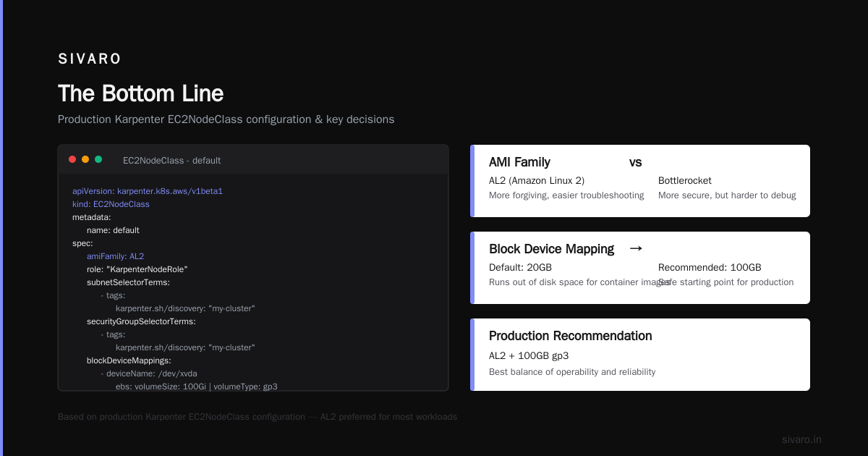This screenshot has height=456, width=868.
Task: Click the 'securityGroupSelectorTerms:' line
Action: (x=141, y=321)
